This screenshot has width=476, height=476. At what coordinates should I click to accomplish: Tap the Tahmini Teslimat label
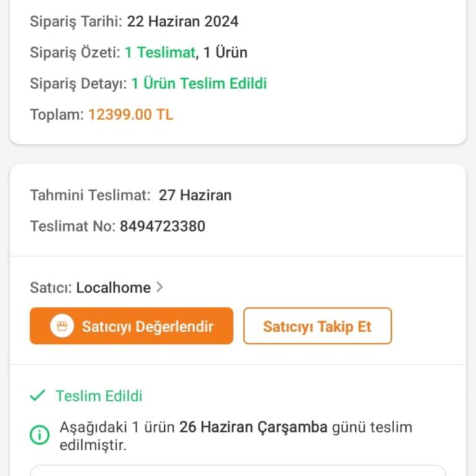coord(90,195)
